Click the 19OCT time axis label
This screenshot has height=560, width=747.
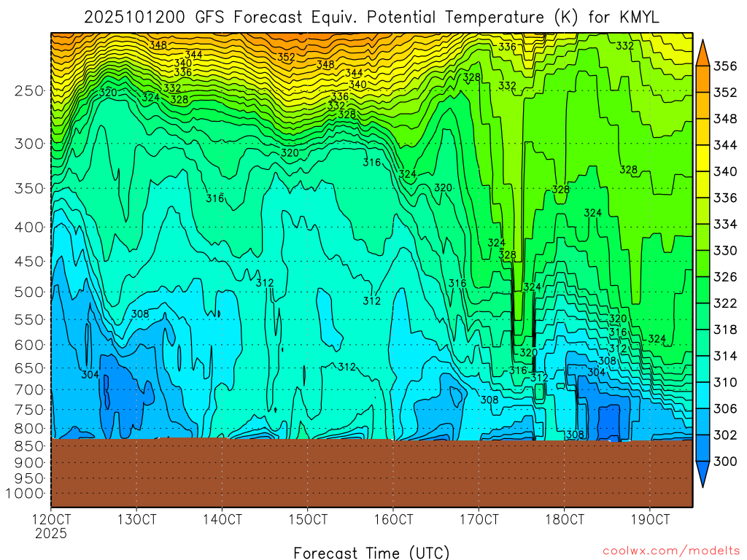coord(650,519)
